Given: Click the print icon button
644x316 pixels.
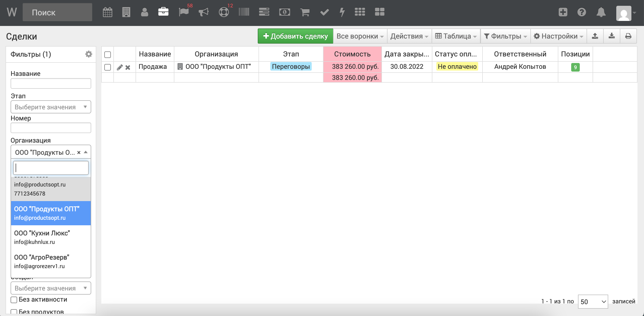Looking at the screenshot, I should tap(628, 36).
